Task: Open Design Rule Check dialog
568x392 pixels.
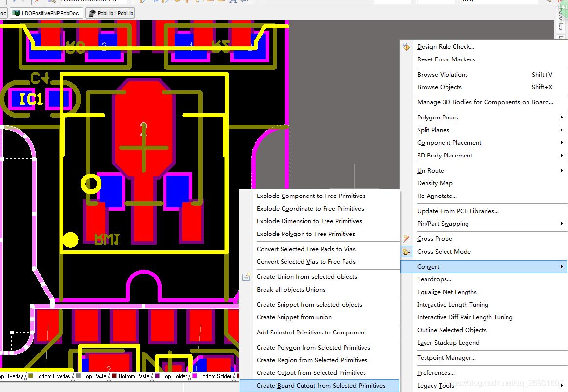Action: point(483,47)
